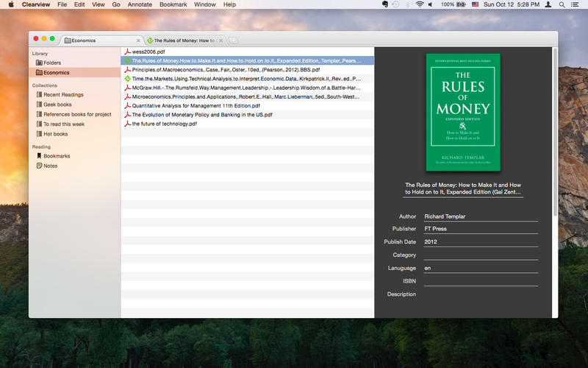Switch to The Rules of Money tab
This screenshot has height=368, width=588.
pyautogui.click(x=184, y=40)
